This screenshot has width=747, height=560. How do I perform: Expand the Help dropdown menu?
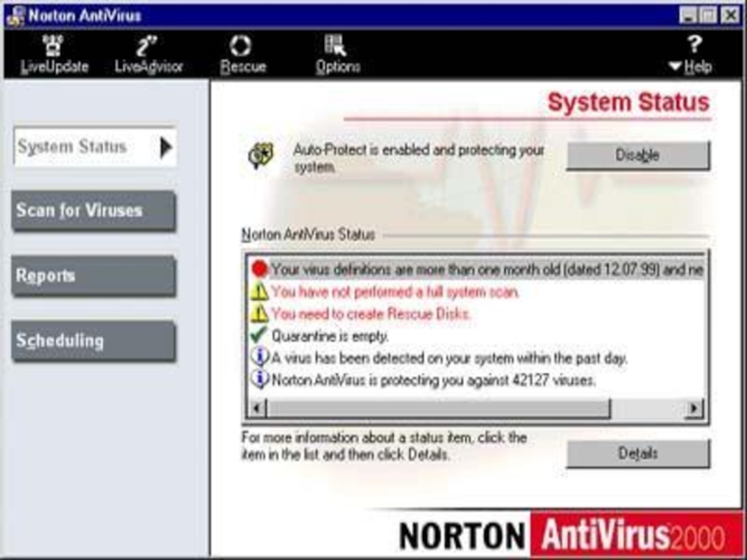tap(691, 54)
